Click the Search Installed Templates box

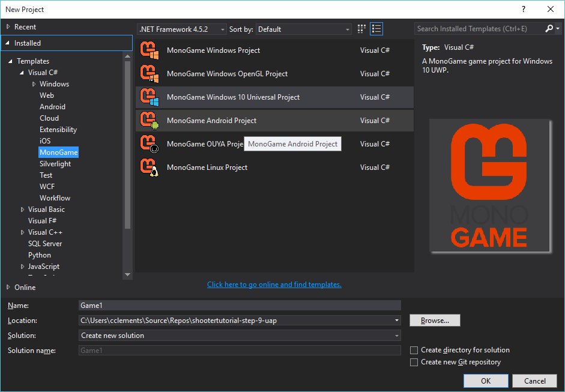click(x=479, y=28)
